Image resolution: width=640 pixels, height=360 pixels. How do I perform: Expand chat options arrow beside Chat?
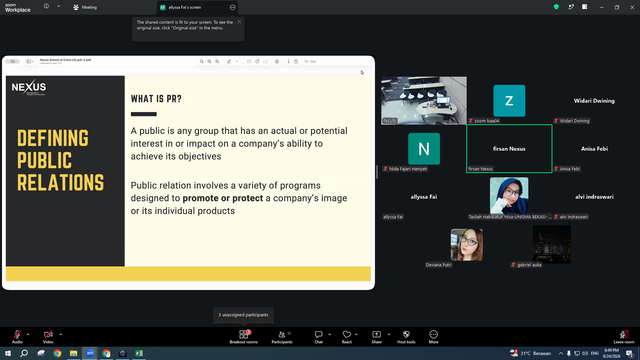click(x=329, y=334)
